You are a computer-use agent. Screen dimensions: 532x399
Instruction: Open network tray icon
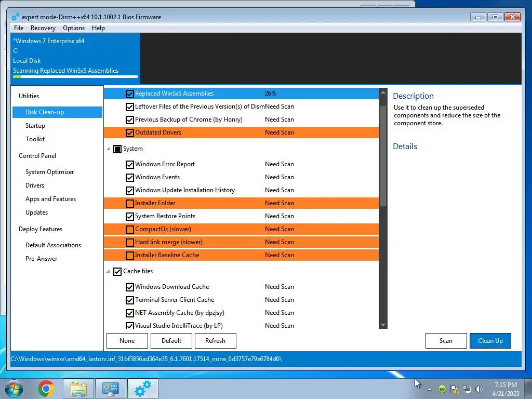coord(467,390)
